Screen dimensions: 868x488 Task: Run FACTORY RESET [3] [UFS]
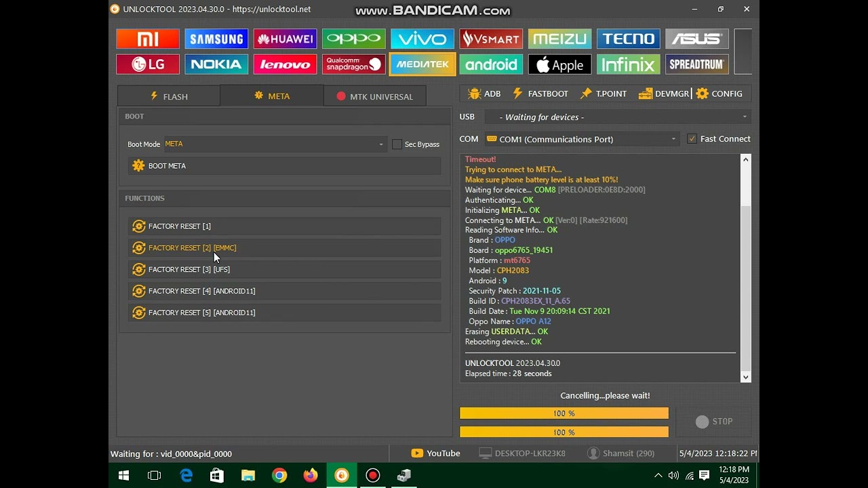pos(284,270)
